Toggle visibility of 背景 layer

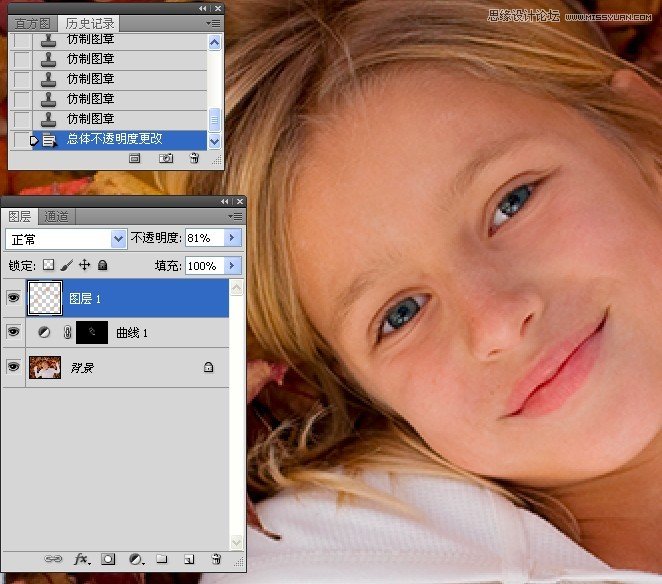pos(14,367)
